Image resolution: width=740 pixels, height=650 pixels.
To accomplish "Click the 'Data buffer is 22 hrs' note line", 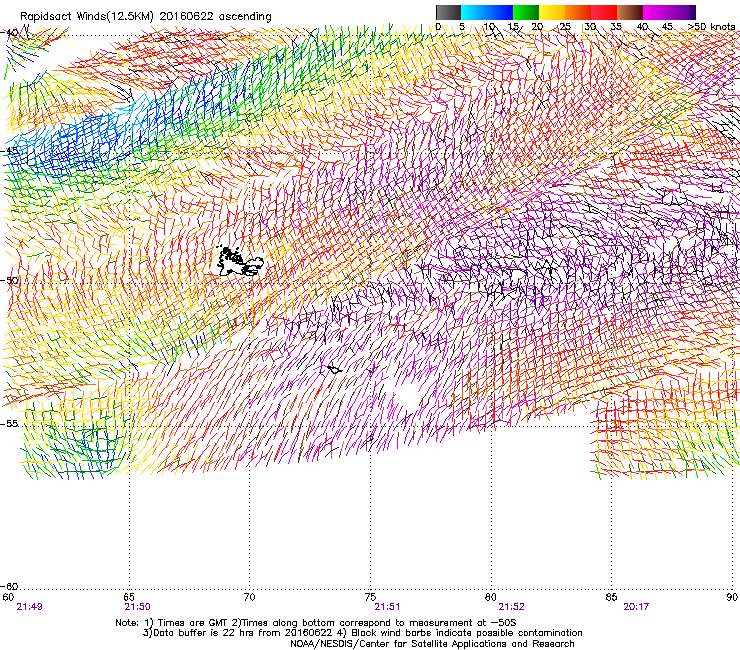I will point(362,633).
